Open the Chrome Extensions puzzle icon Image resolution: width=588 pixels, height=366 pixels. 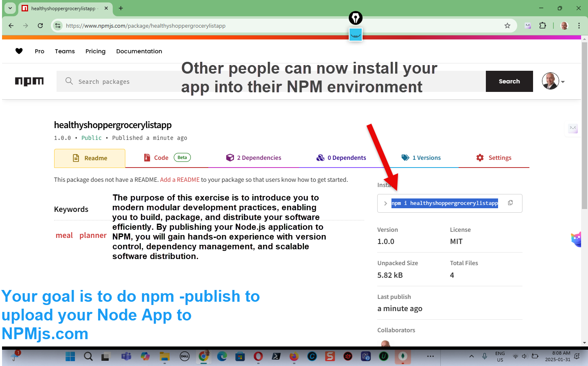point(542,26)
